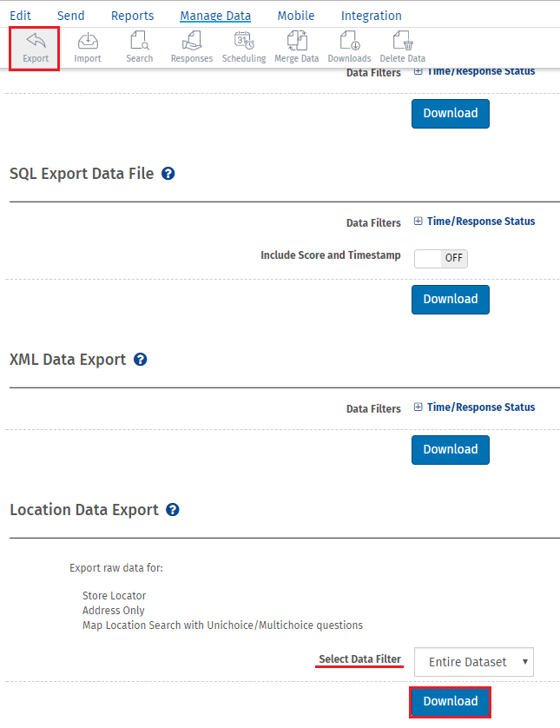This screenshot has height=728, width=560.
Task: Open the Downloads icon
Action: click(x=349, y=47)
